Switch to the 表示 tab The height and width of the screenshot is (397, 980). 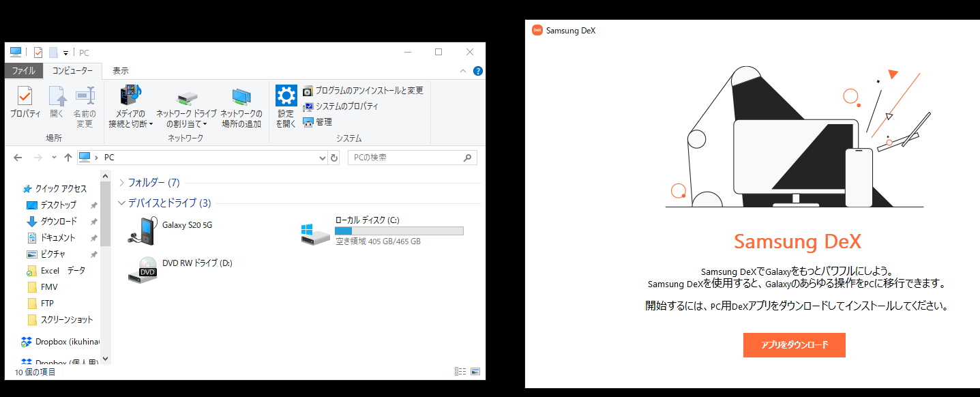pyautogui.click(x=121, y=71)
